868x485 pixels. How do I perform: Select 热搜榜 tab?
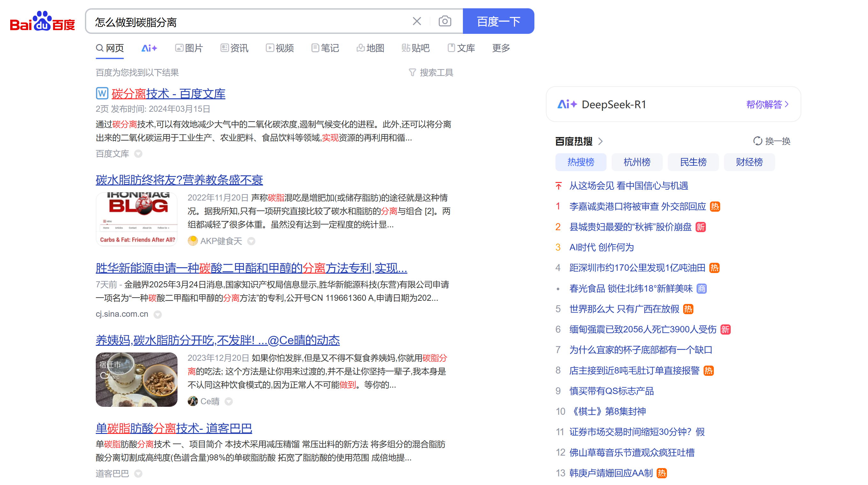581,162
